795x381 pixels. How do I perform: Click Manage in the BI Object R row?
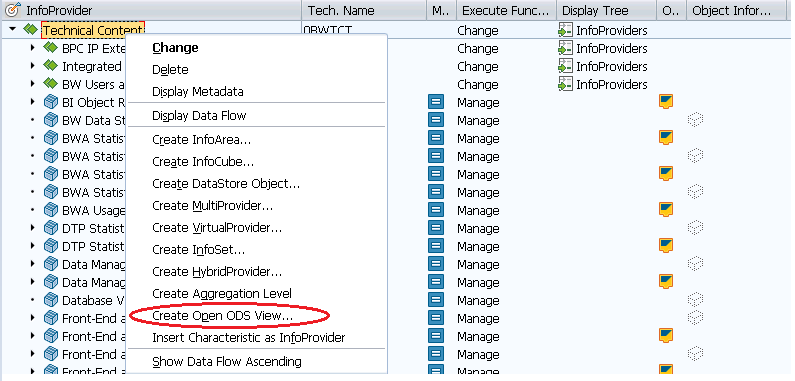(x=478, y=102)
